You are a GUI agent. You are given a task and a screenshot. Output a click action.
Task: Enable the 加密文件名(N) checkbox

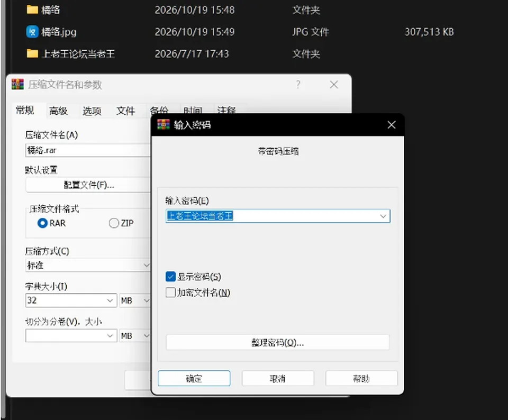tap(170, 293)
